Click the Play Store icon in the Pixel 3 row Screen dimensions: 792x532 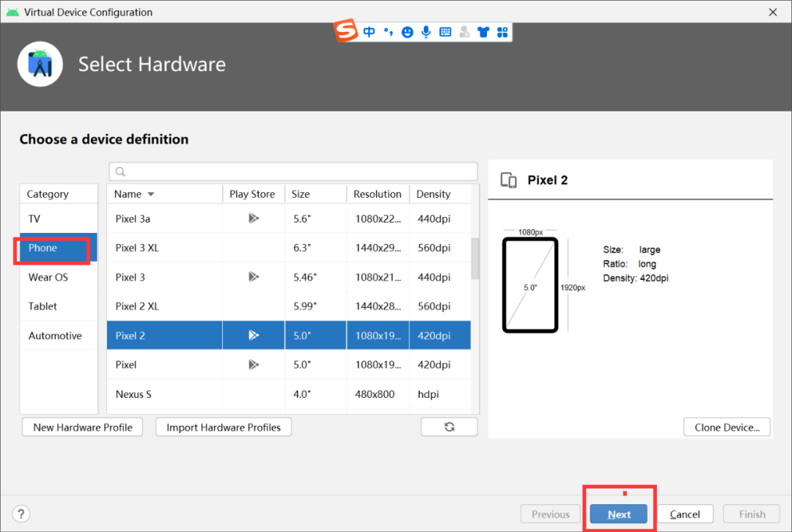(254, 276)
